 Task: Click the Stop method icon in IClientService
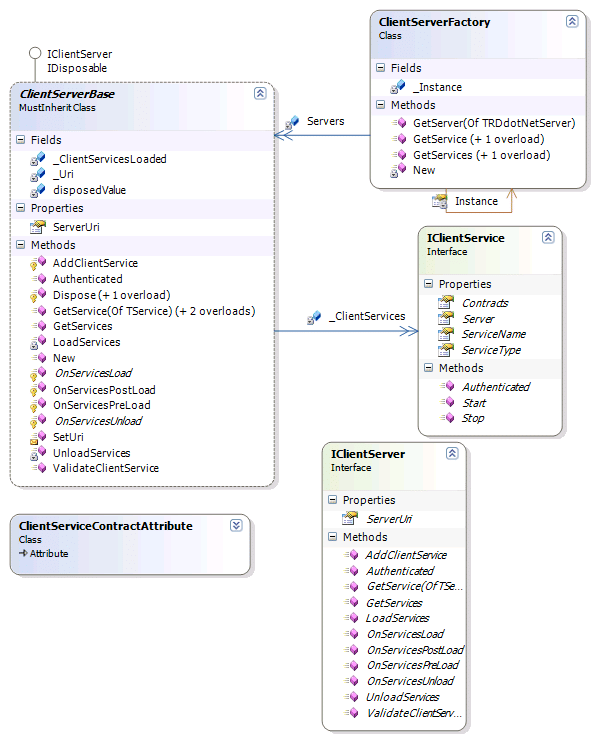coord(447,418)
